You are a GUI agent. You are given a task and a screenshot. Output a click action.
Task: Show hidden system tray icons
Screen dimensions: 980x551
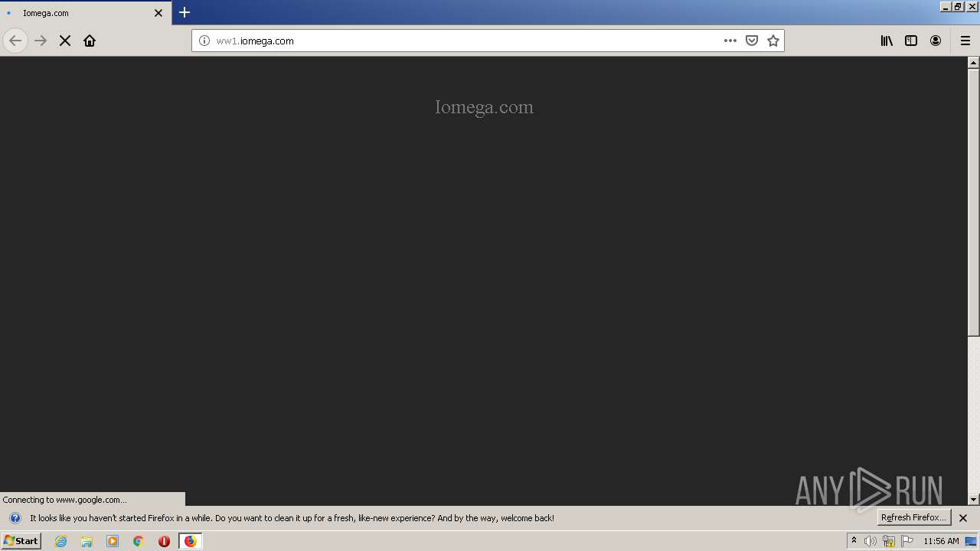coord(854,540)
